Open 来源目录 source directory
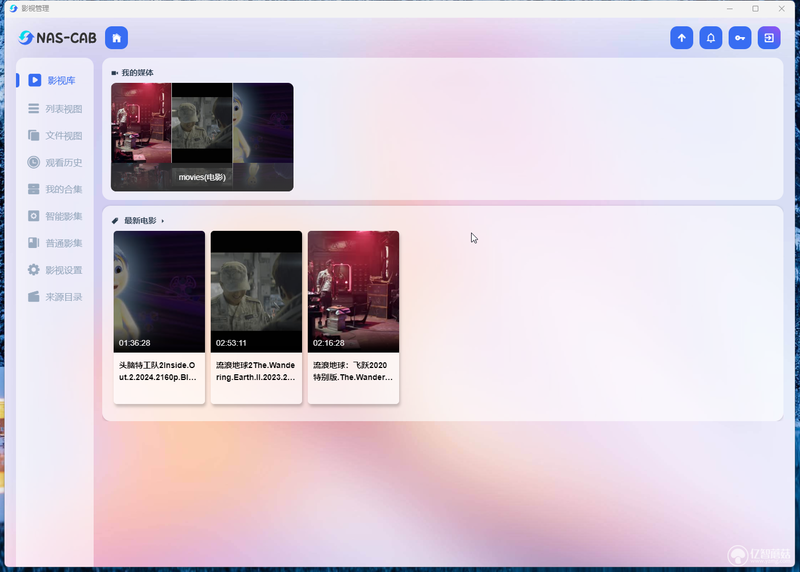The width and height of the screenshot is (800, 572). point(55,297)
